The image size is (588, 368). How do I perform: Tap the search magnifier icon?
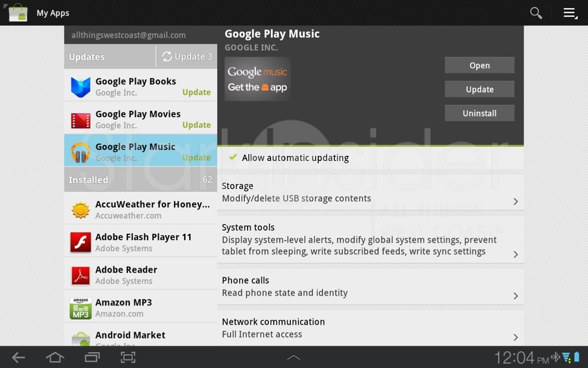click(x=536, y=13)
